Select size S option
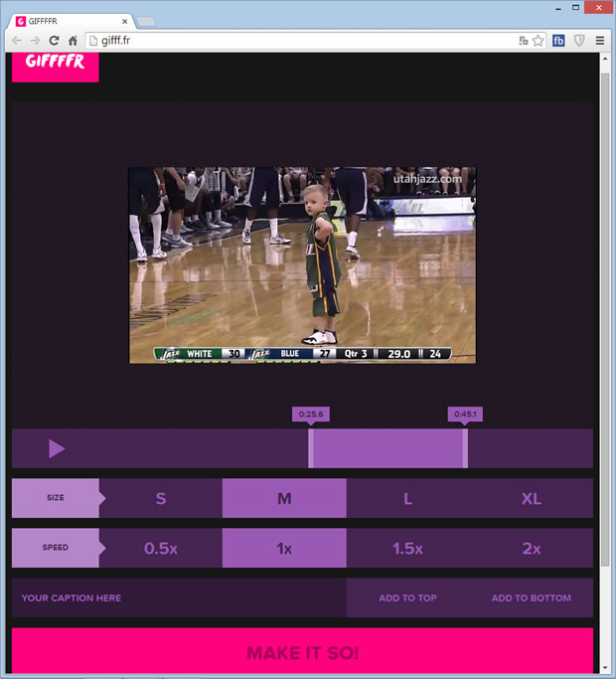The width and height of the screenshot is (616, 679). (161, 498)
